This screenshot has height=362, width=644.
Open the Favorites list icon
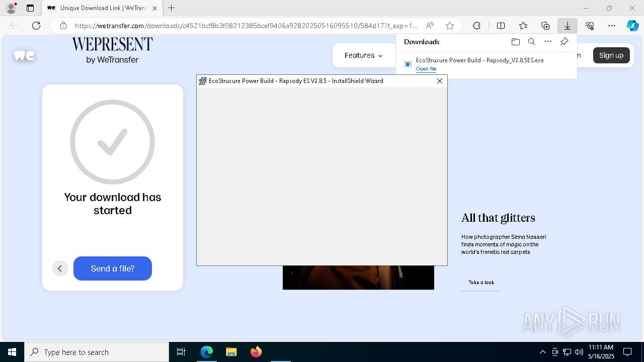click(523, 26)
